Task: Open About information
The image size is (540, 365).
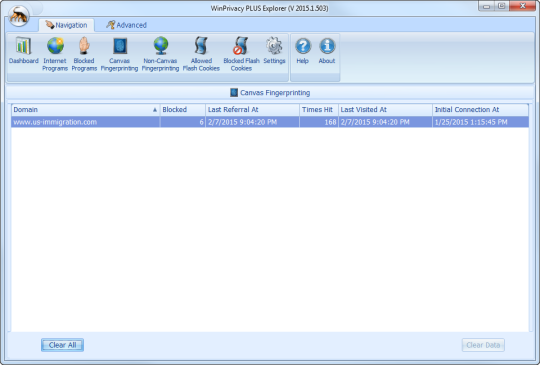Action: 327,51
